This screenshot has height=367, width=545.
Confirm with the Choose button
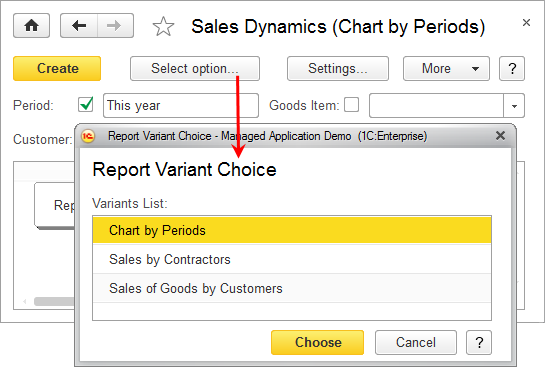coord(317,342)
